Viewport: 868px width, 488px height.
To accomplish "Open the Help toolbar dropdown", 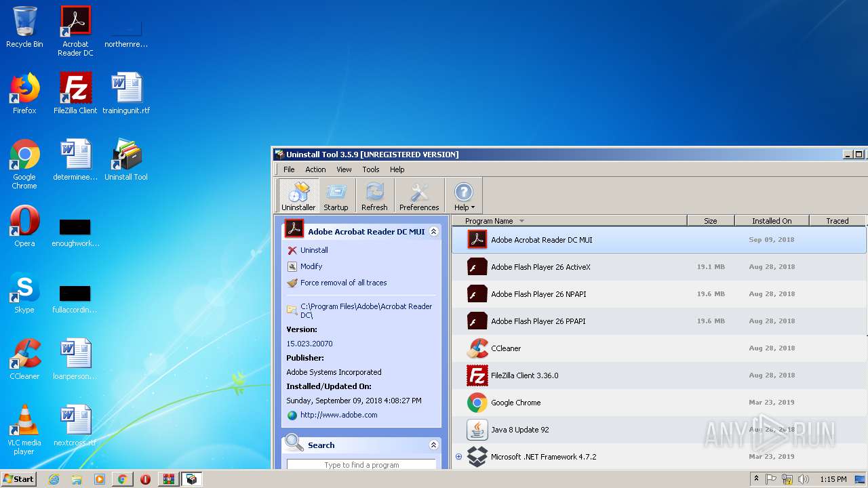I will (464, 196).
